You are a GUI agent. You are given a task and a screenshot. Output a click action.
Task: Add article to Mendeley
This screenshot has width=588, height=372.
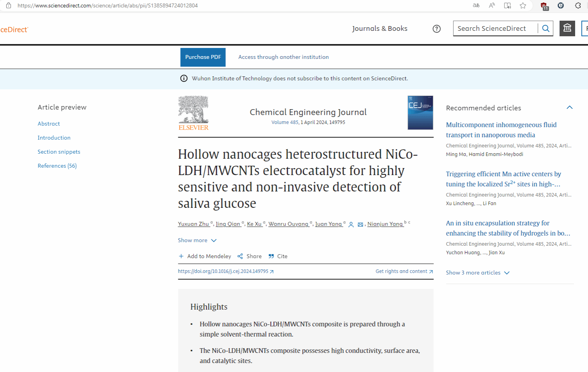point(205,256)
